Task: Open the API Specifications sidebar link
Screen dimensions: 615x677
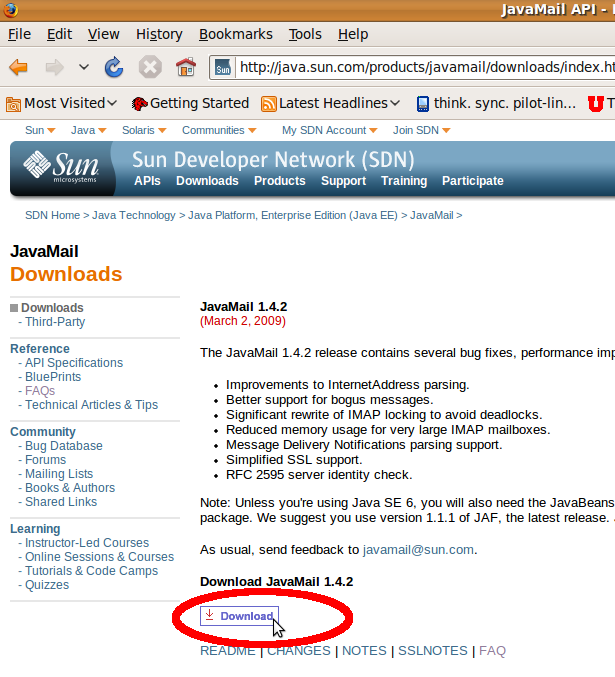Action: pos(74,363)
